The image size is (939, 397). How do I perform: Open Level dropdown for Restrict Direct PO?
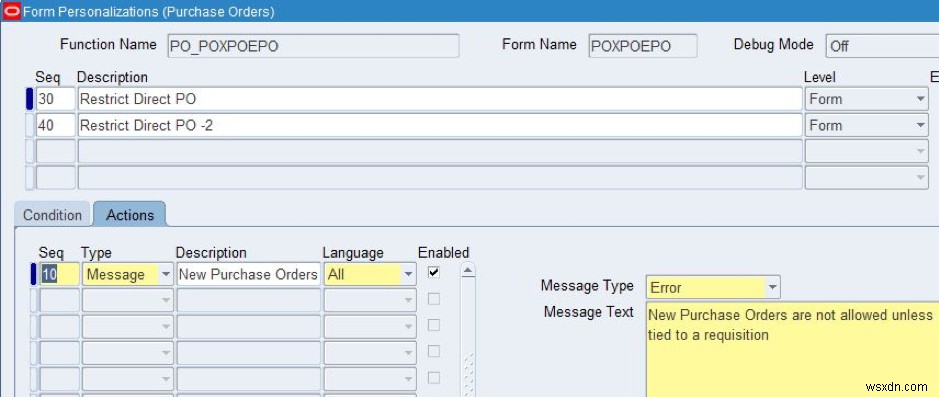click(x=921, y=99)
